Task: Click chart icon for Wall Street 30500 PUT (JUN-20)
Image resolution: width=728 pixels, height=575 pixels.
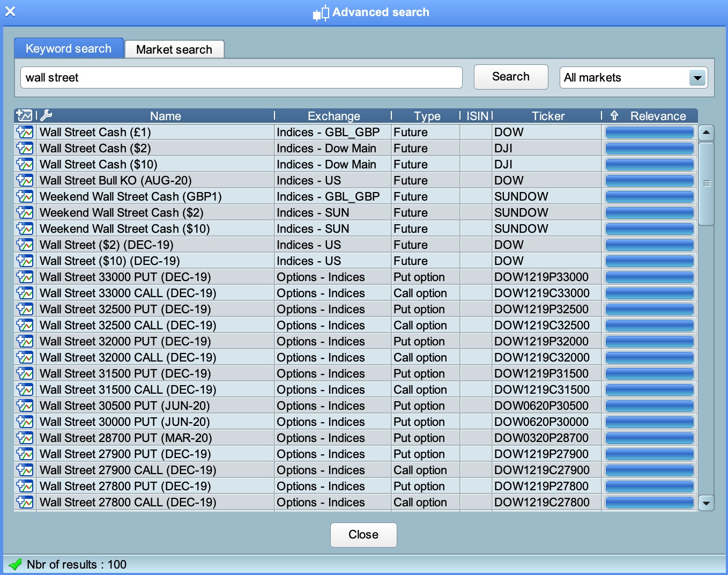Action: pos(25,406)
